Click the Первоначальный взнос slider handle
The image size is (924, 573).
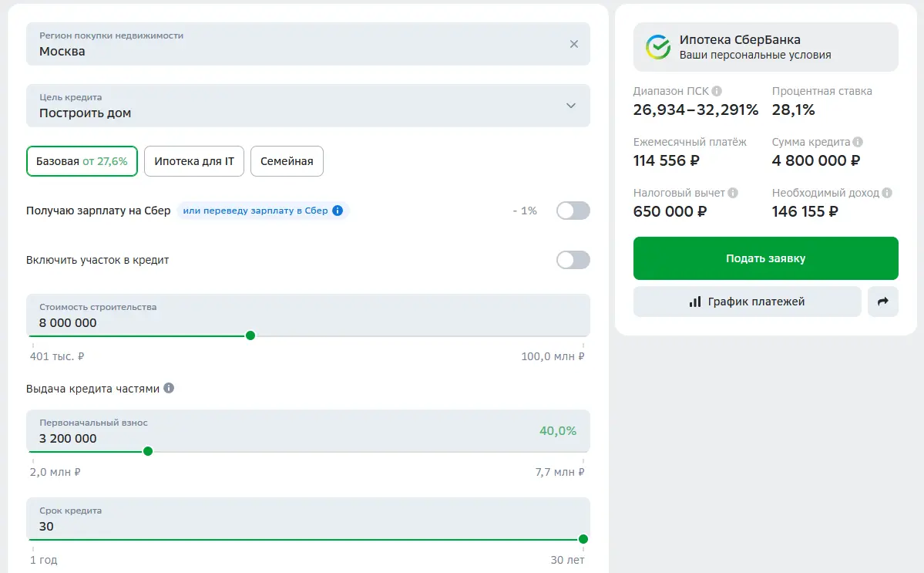coord(148,451)
